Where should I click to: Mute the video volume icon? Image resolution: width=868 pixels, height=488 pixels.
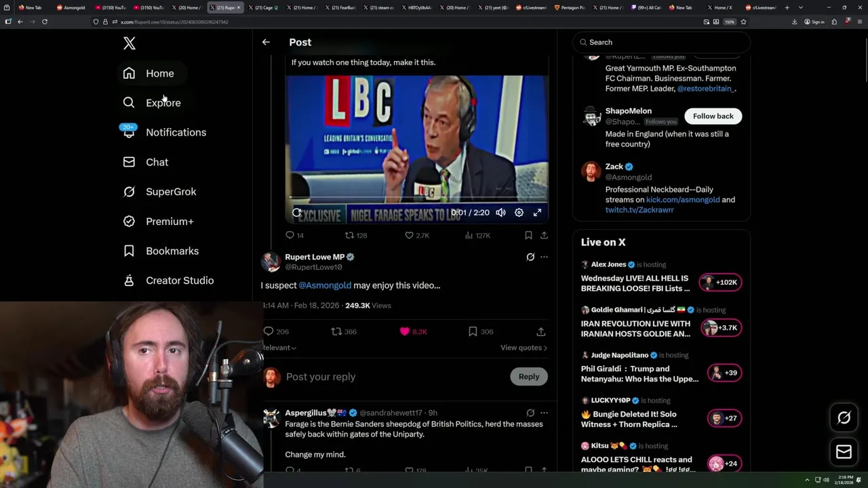tap(500, 212)
